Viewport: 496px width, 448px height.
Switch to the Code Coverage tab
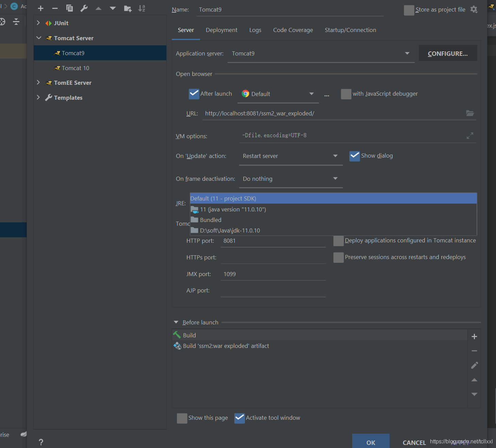pos(293,30)
